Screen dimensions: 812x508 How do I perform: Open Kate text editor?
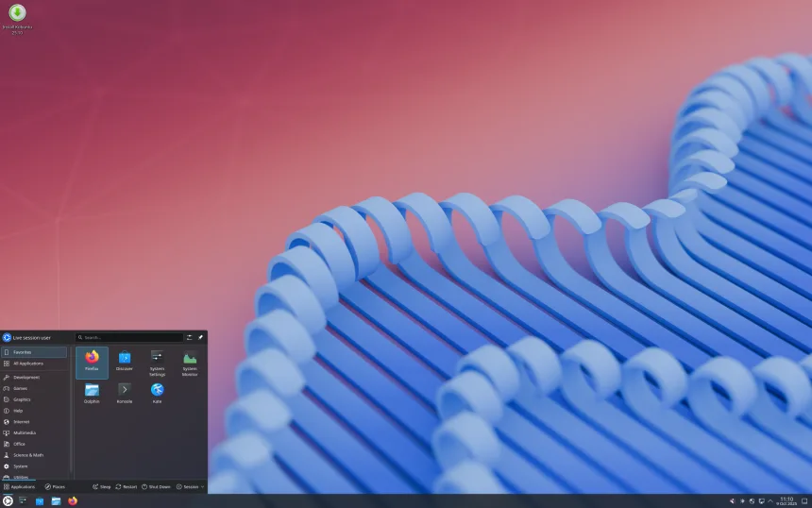157,393
